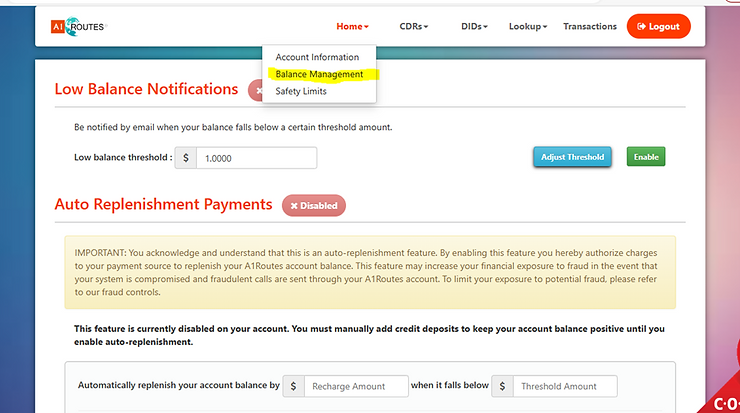
Task: Click the Disabled badge beside Auto Replenishment Payments
Action: [314, 206]
